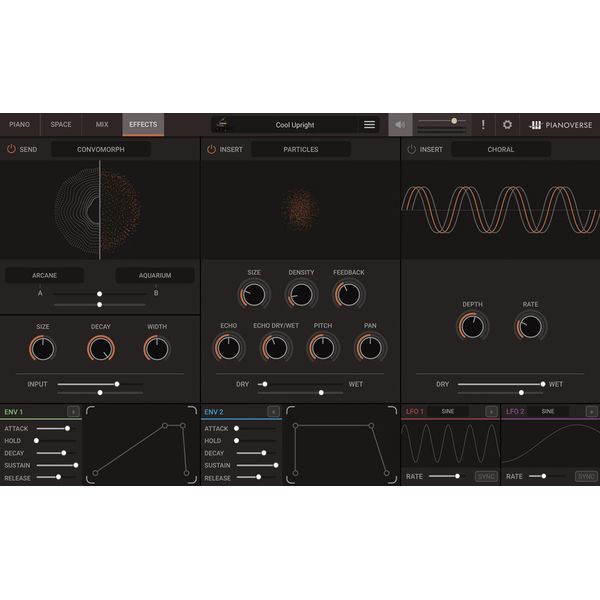Click the Arcane impulse button
600x600 pixels.
coord(44,275)
